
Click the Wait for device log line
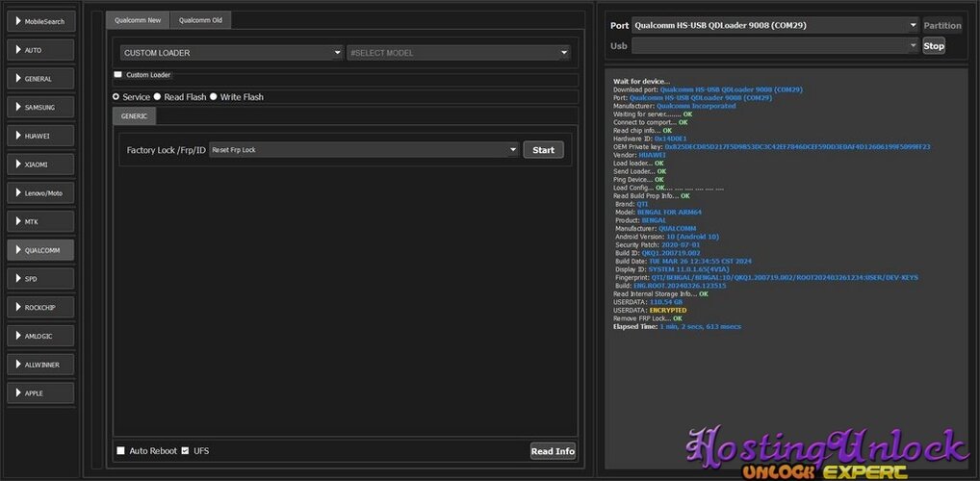(x=641, y=81)
